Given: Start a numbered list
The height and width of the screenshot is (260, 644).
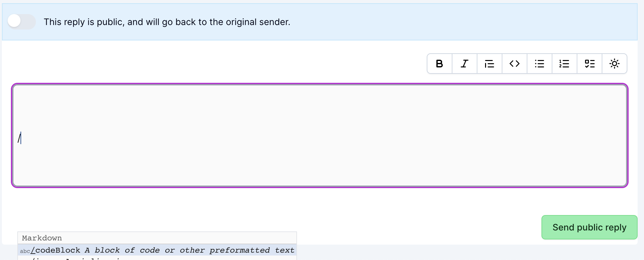Looking at the screenshot, I should (565, 64).
